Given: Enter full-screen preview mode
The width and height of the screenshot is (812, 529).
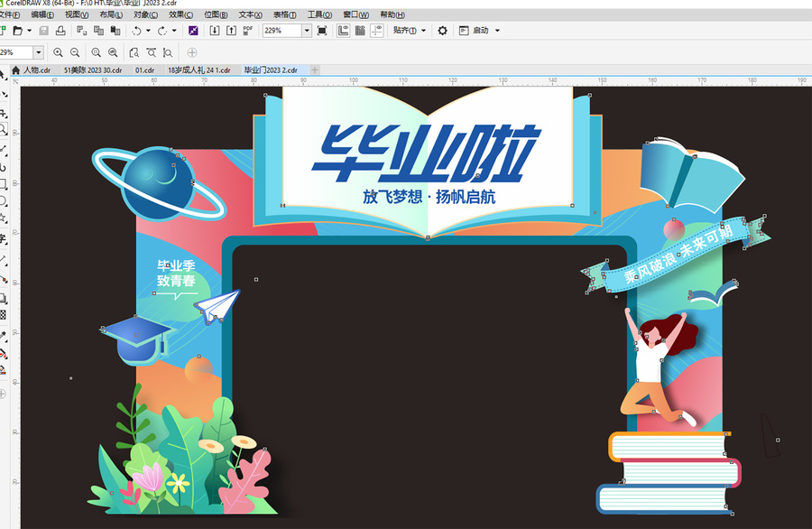Looking at the screenshot, I should (x=322, y=31).
